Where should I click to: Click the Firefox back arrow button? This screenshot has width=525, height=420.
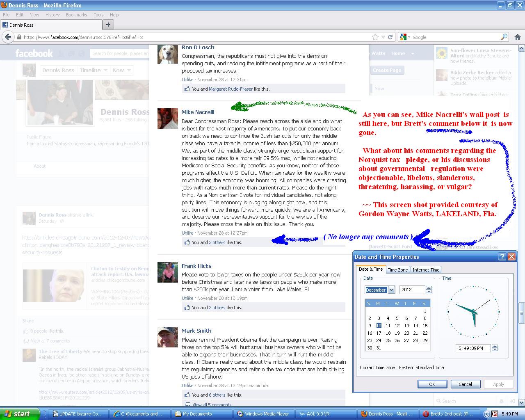tap(8, 37)
